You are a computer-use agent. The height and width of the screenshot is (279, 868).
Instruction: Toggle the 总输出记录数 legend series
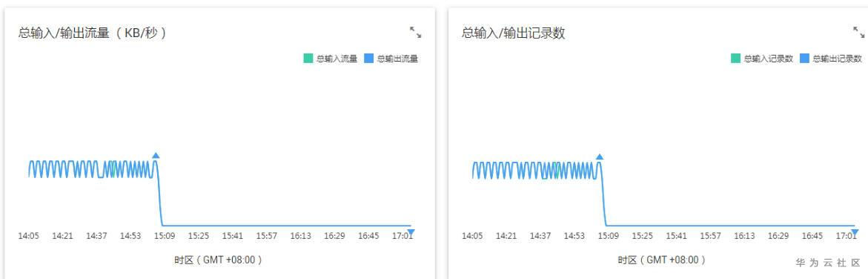pyautogui.click(x=831, y=58)
